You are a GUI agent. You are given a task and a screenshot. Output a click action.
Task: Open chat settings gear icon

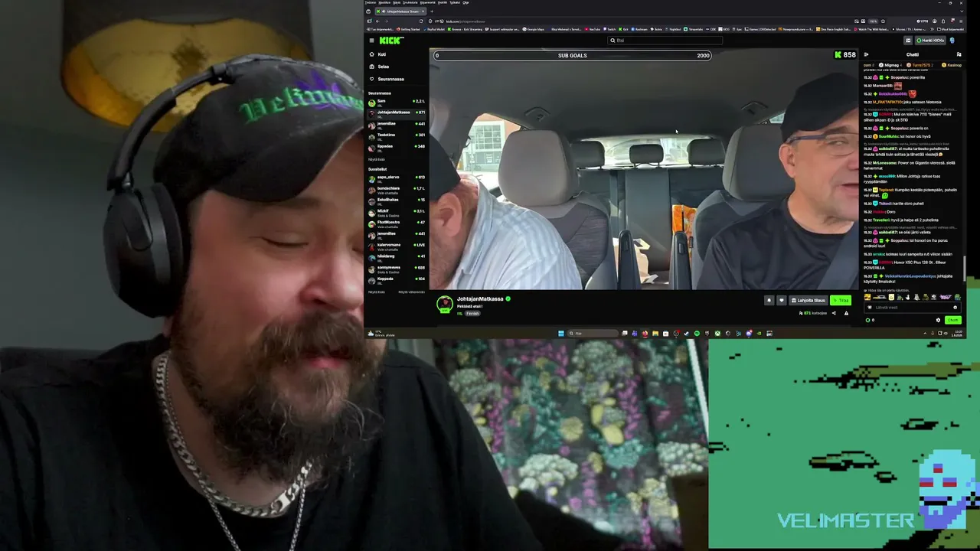point(938,320)
